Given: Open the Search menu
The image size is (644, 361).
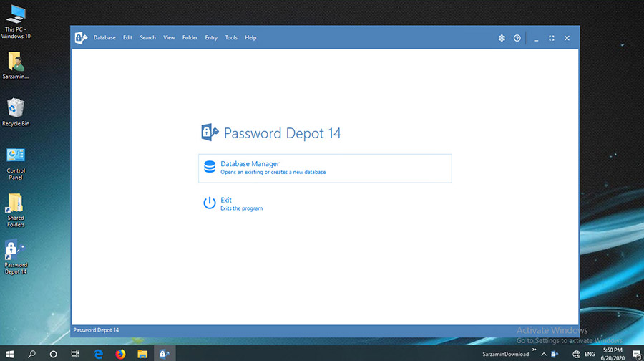Looking at the screenshot, I should coord(147,37).
